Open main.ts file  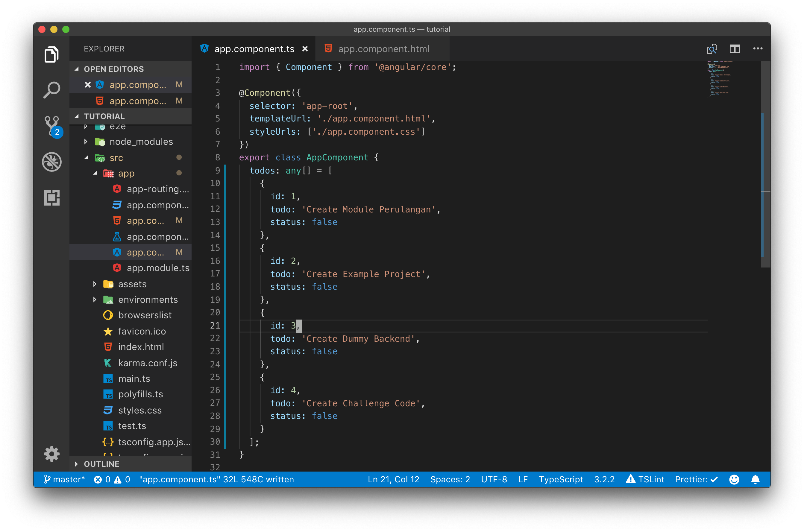pyautogui.click(x=131, y=379)
